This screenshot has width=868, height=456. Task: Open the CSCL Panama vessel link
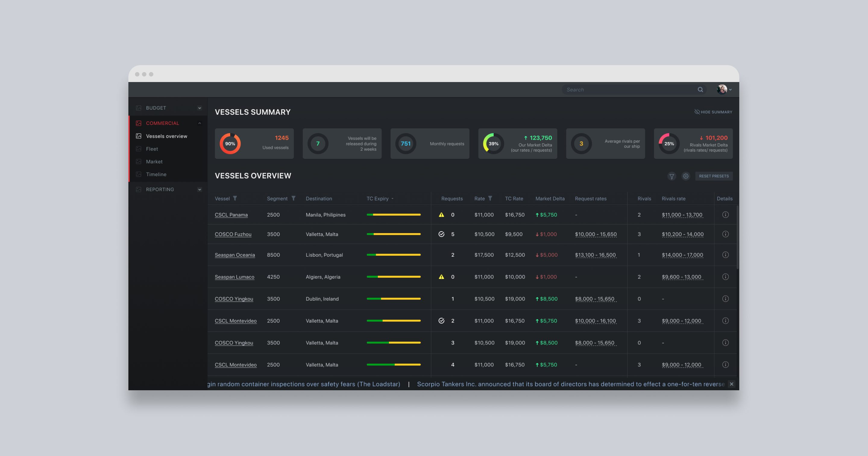click(231, 214)
